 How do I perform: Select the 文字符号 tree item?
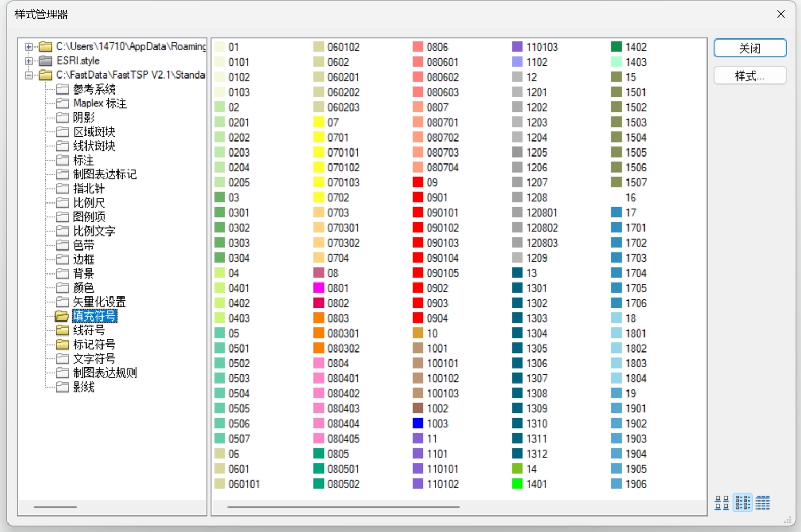pos(94,358)
